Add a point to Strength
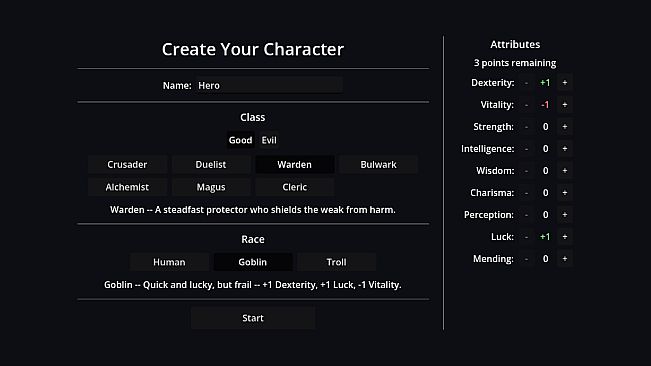The height and width of the screenshot is (366, 651). coord(565,127)
